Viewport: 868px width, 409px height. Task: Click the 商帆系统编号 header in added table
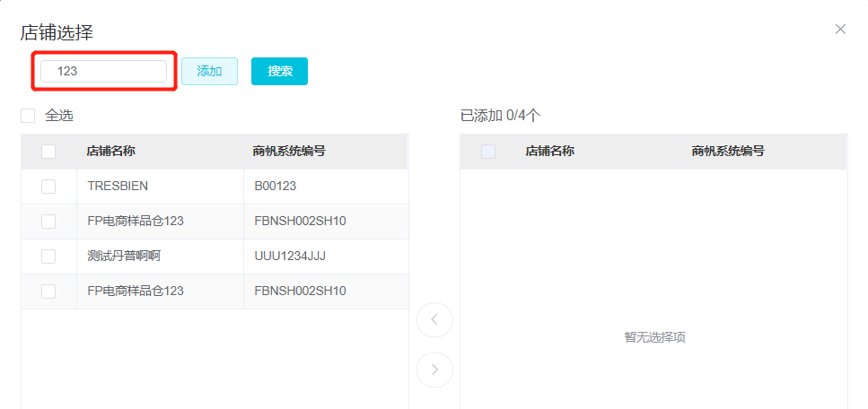tap(728, 152)
